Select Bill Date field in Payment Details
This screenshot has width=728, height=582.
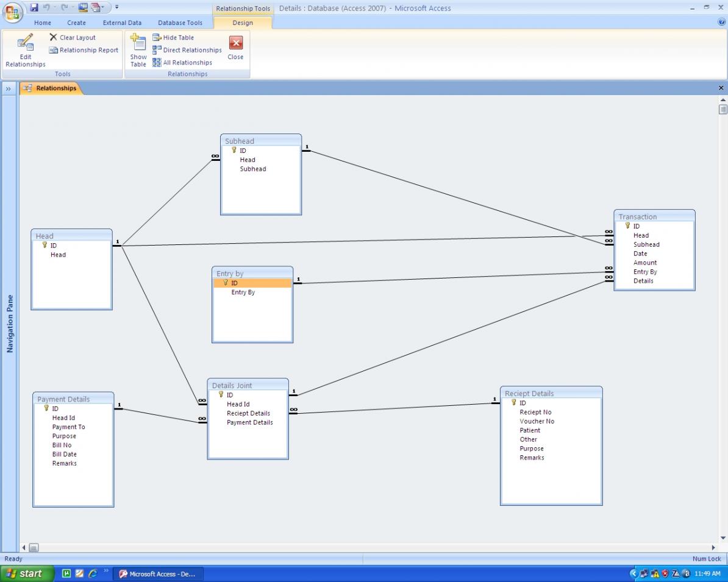pyautogui.click(x=65, y=455)
